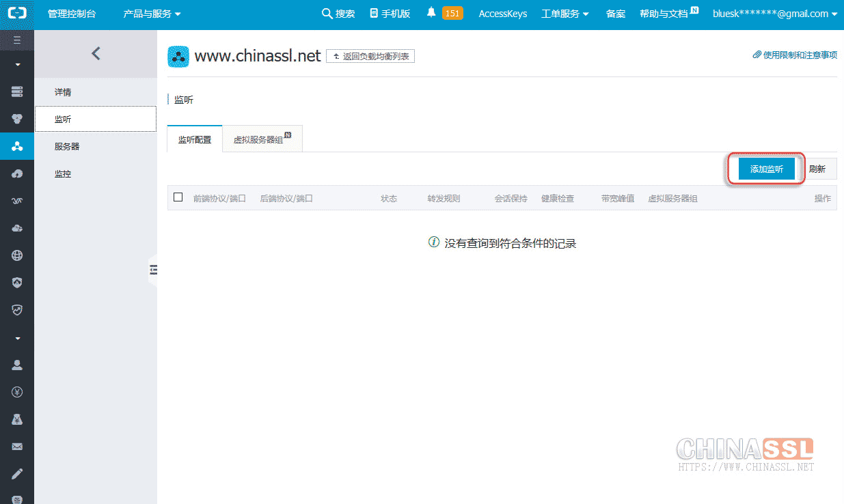Open the 使用限制和注意事项 link

(x=795, y=55)
